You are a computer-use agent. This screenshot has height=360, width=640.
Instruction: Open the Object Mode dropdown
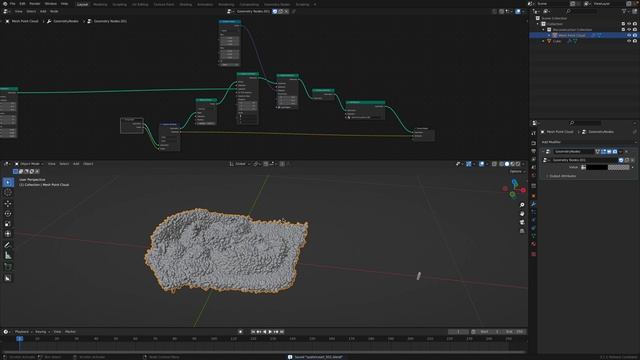pyautogui.click(x=29, y=164)
